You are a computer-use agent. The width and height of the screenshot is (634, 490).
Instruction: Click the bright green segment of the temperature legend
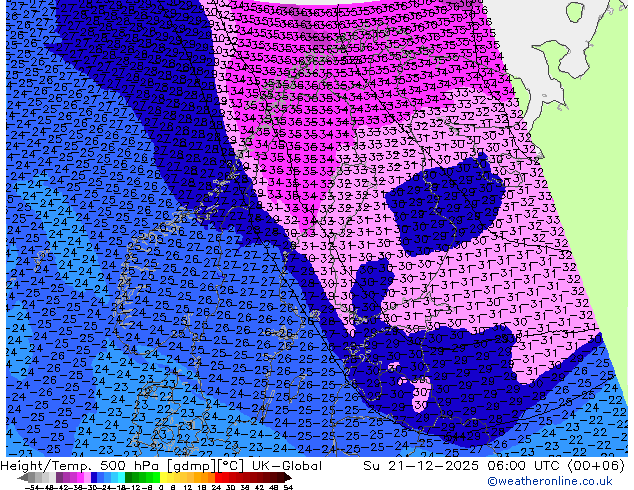pyautogui.click(x=156, y=478)
